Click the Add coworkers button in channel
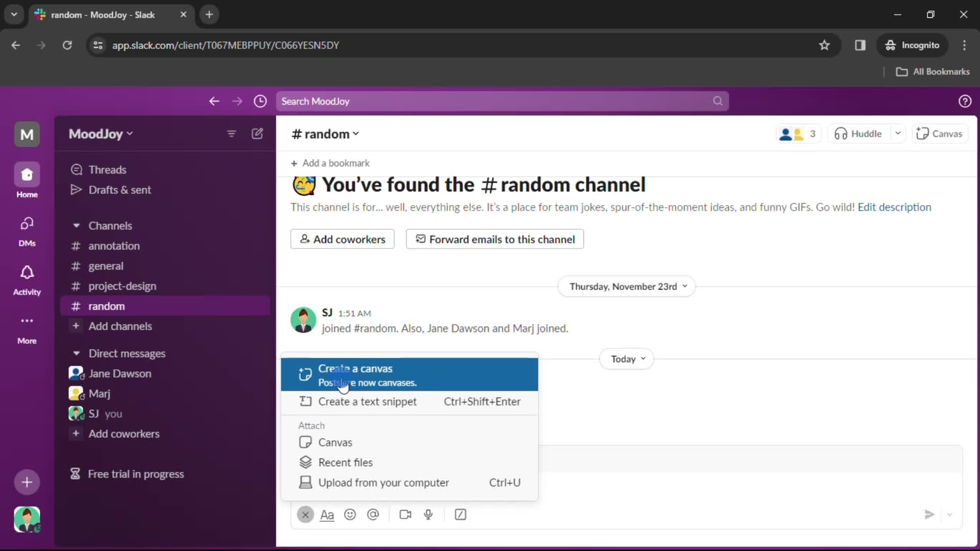 coord(342,239)
